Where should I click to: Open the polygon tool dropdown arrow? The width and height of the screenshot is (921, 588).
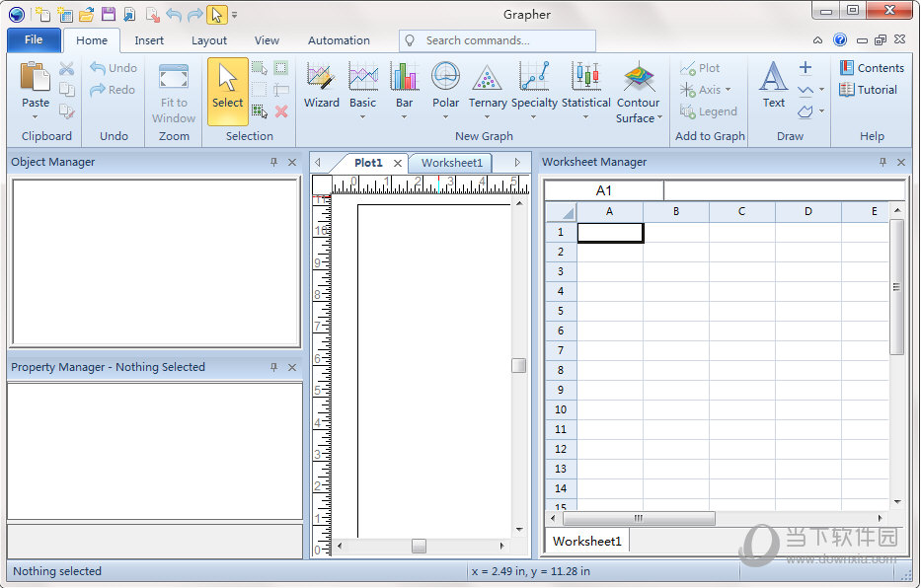pyautogui.click(x=821, y=110)
